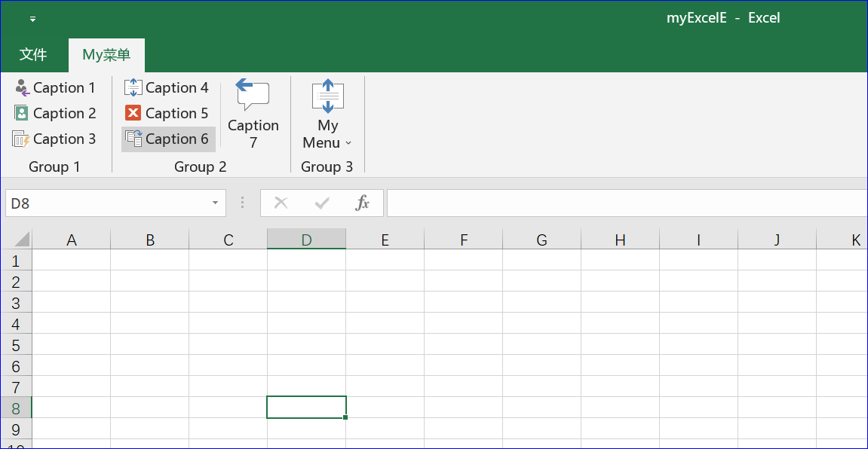Click inside the formula bar input
The image size is (868, 449).
626,203
